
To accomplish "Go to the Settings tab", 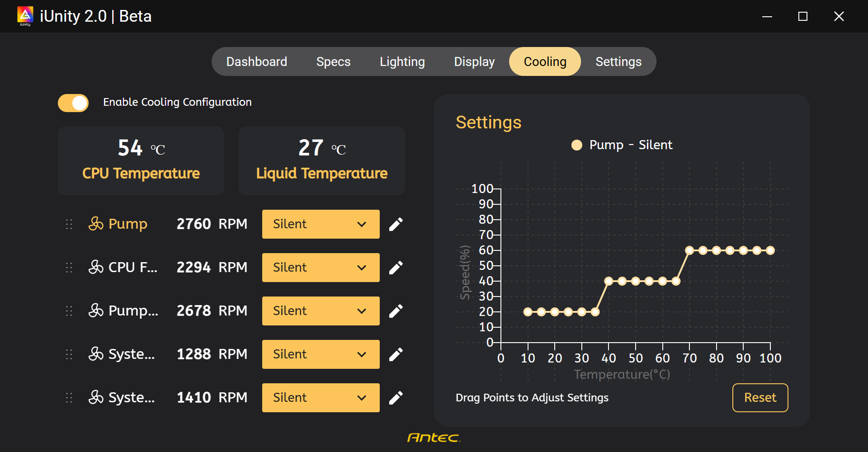I will click(618, 61).
